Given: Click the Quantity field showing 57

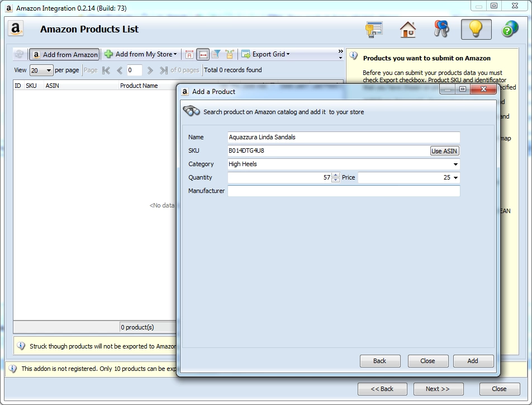Looking at the screenshot, I should (279, 177).
